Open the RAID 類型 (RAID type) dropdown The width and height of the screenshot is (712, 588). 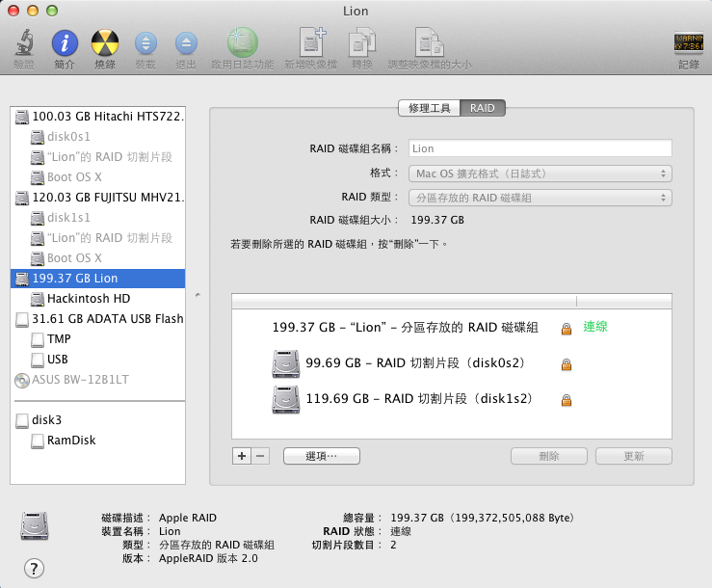tap(540, 198)
